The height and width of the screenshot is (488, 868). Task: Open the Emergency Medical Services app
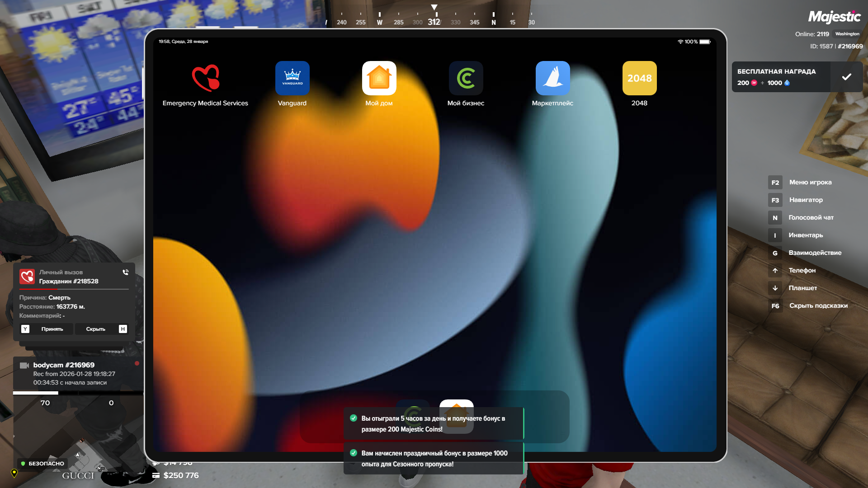[205, 79]
